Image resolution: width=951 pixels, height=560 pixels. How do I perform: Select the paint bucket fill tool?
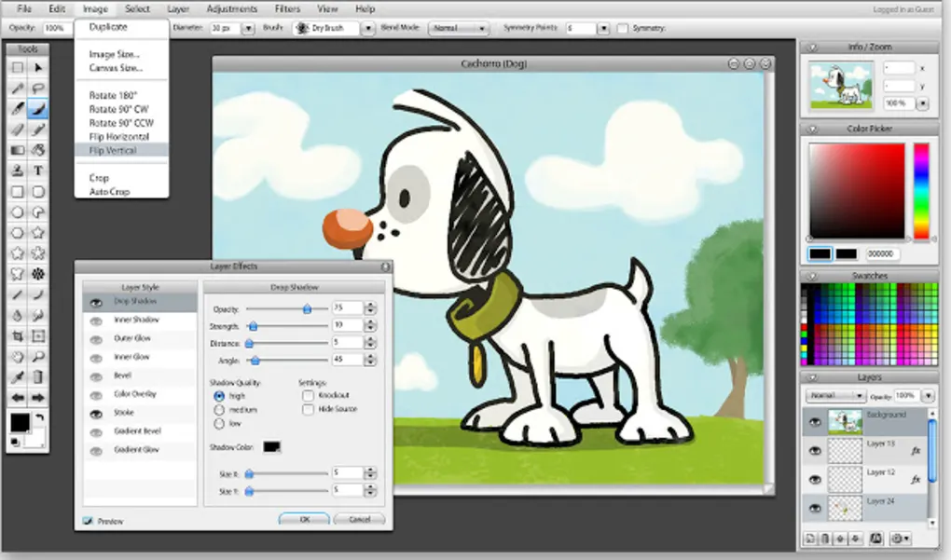[38, 150]
